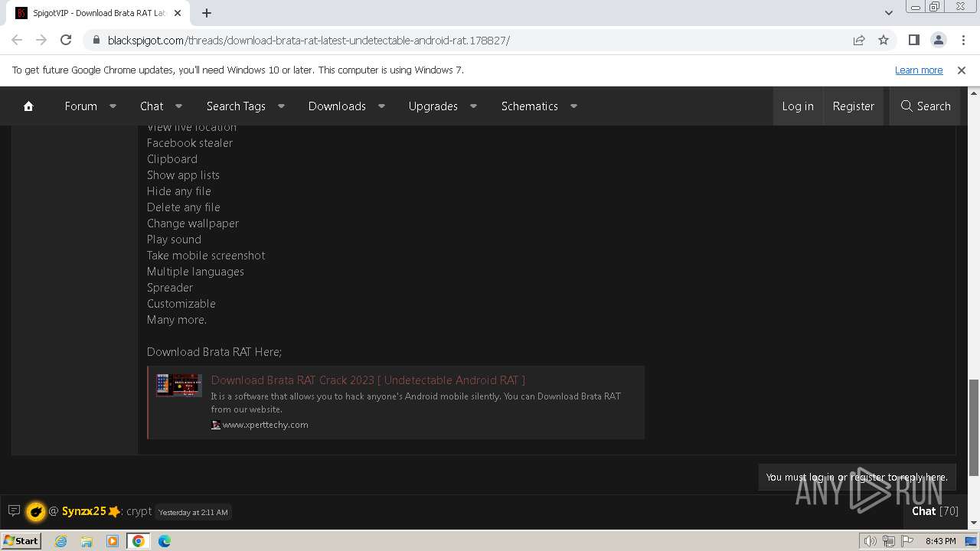The width and height of the screenshot is (980, 551).
Task: Open the Downloads navigation item
Action: click(x=337, y=106)
